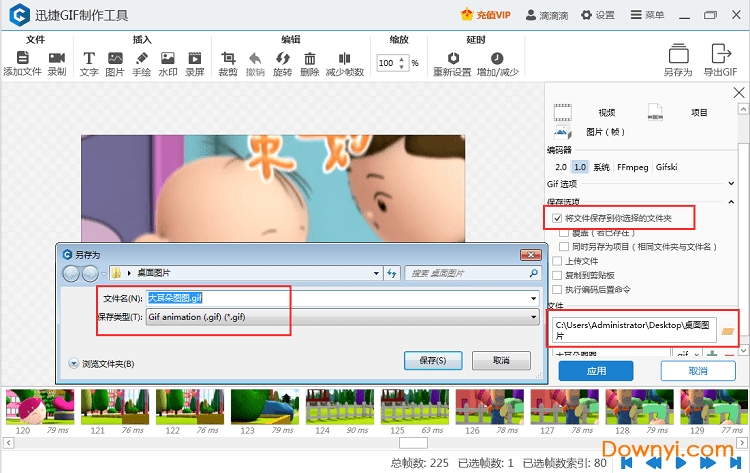Switch to the FFmpeg encoder tab

633,167
